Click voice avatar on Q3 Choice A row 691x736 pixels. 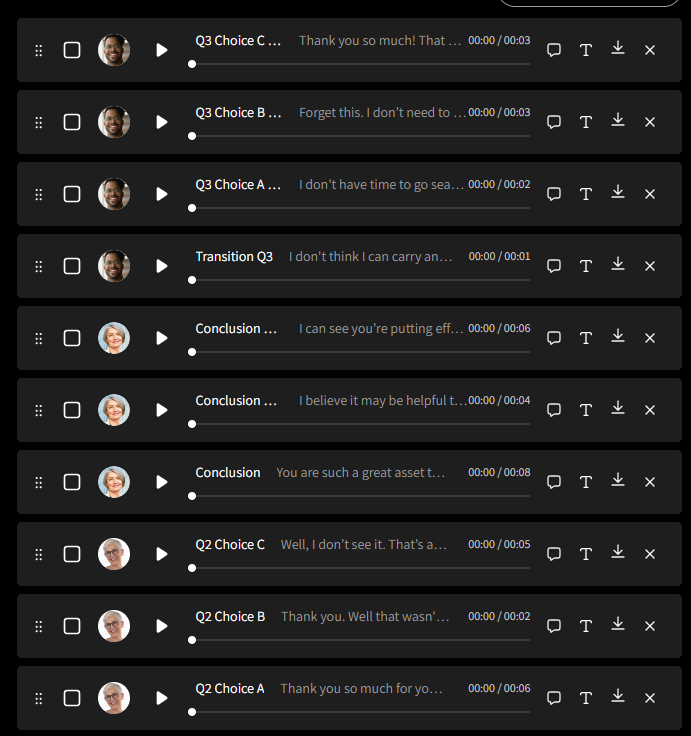click(x=114, y=194)
